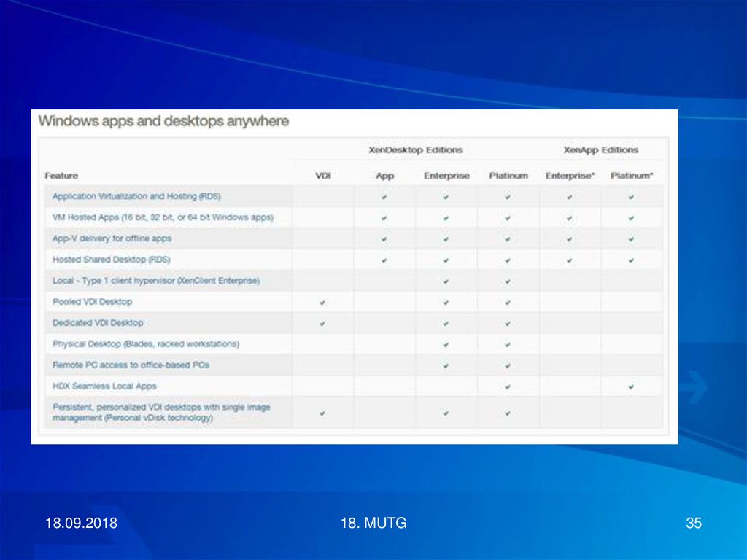
Task: Click HDX Seamless Local Apps checkmark under XenApp Platinum*
Action: pos(631,386)
